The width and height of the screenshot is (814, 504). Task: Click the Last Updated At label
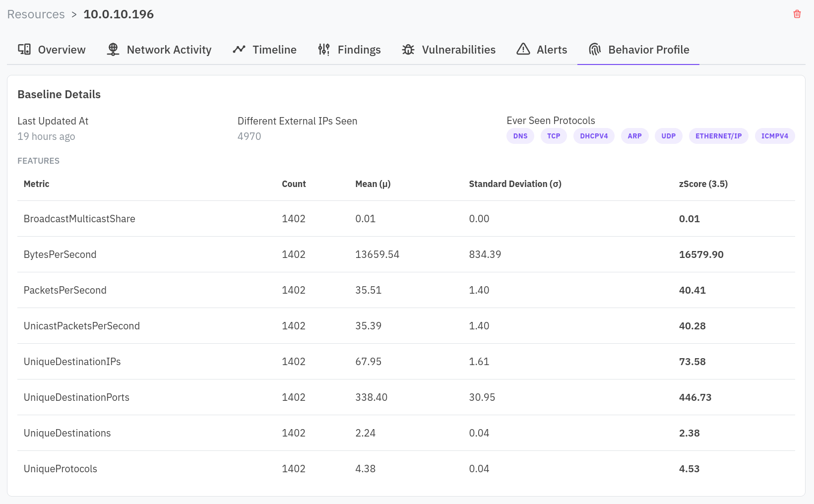(x=53, y=121)
